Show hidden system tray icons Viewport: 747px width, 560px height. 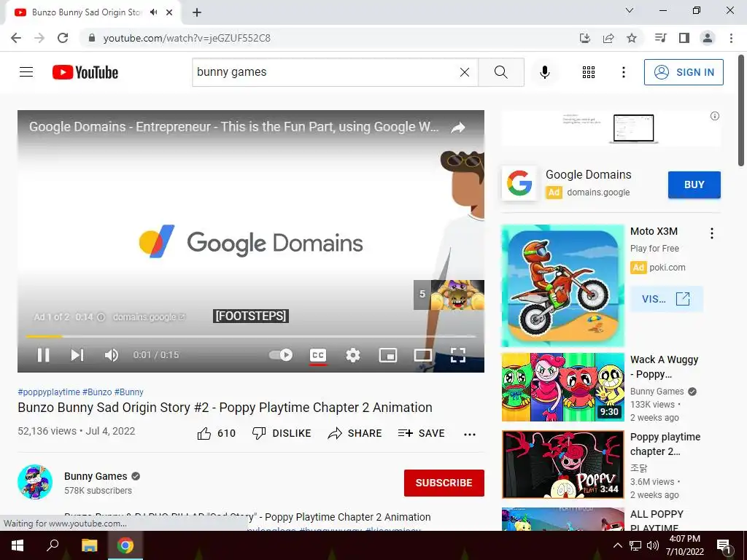tap(617, 545)
